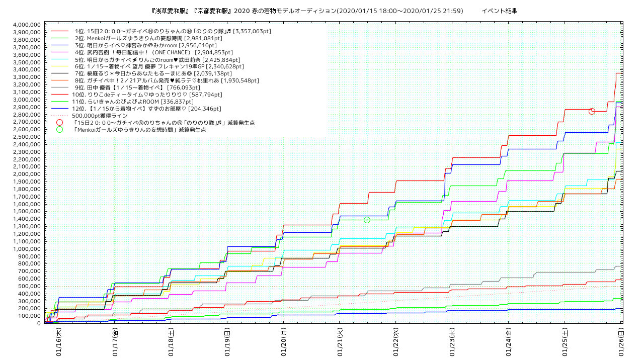Viewport: 644px width, 362px height.
Task: Click the イベント結果 text in the title
Action: pos(499,11)
